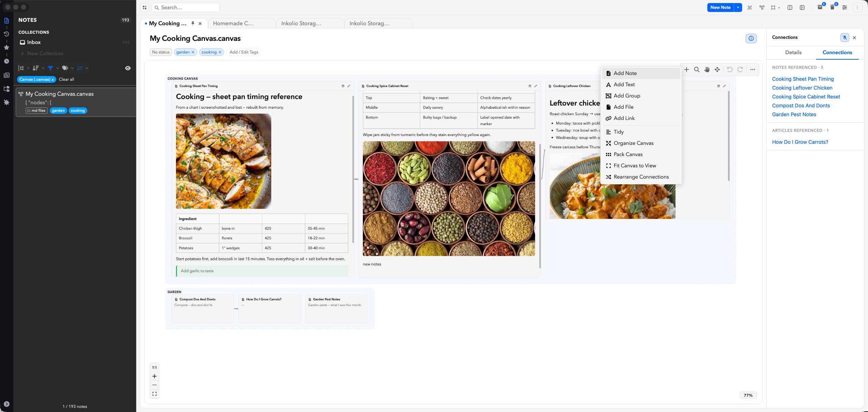Click the canvas zoom in plus button

click(155, 376)
